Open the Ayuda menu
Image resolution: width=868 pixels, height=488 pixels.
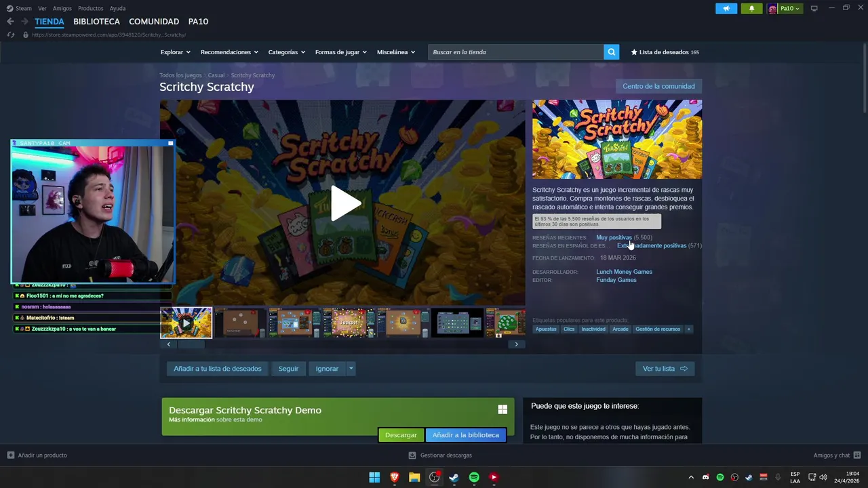click(x=117, y=8)
